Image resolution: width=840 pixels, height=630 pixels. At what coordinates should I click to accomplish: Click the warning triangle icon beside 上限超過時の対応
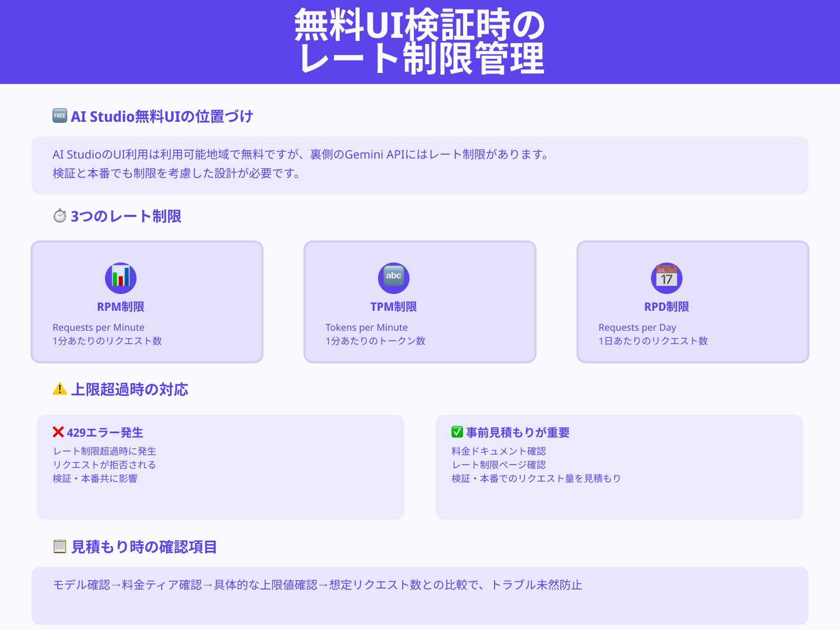[x=59, y=388]
